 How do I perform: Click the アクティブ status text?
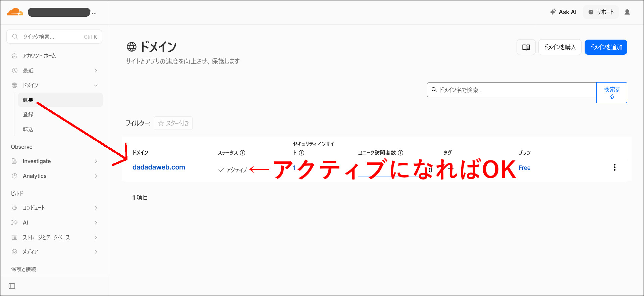point(236,170)
